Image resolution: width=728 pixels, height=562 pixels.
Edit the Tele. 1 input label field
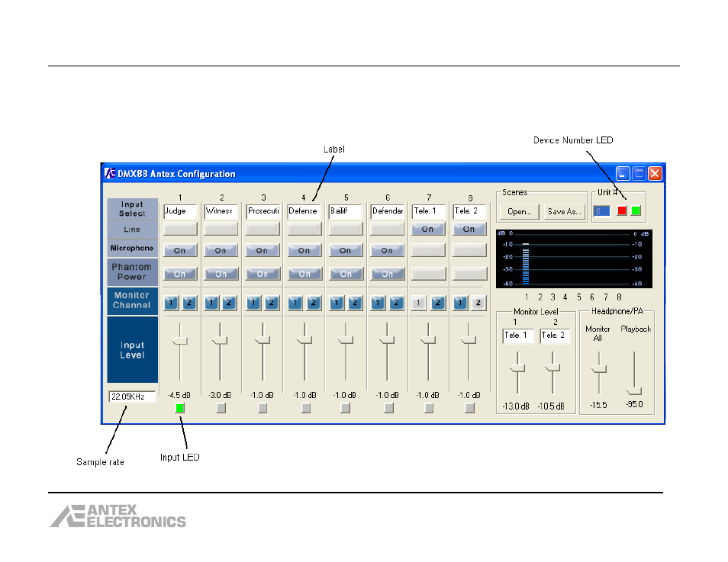coord(429,211)
